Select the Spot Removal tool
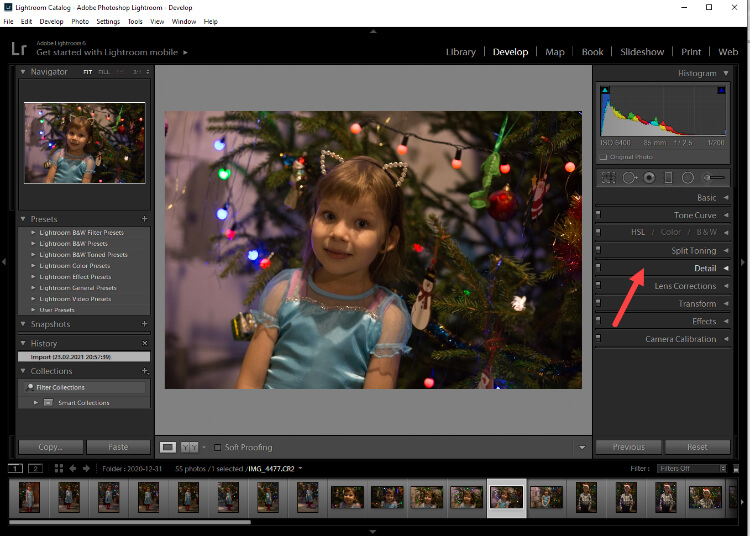The image size is (750, 536). 629,178
